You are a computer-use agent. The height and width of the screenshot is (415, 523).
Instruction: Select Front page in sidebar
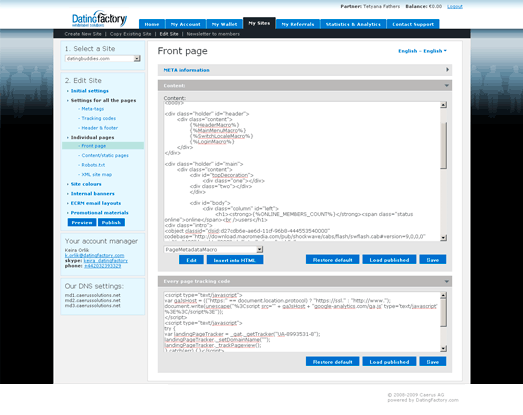103,146
